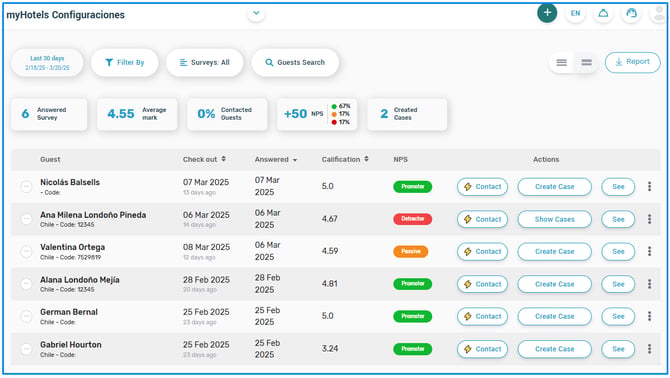
Task: Open more options for Alana Londoño Mejía row
Action: click(x=649, y=284)
